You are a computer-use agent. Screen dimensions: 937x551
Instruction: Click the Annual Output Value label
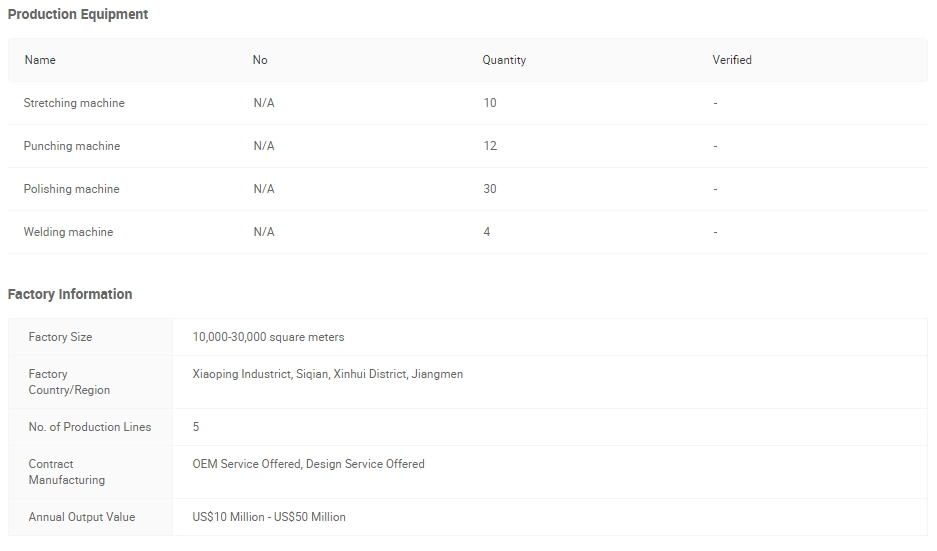click(x=82, y=517)
